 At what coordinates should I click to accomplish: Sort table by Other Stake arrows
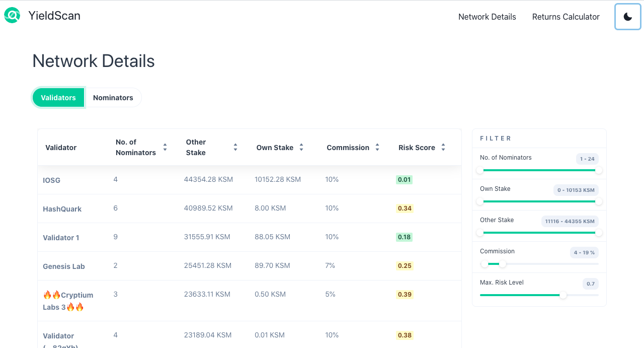235,148
